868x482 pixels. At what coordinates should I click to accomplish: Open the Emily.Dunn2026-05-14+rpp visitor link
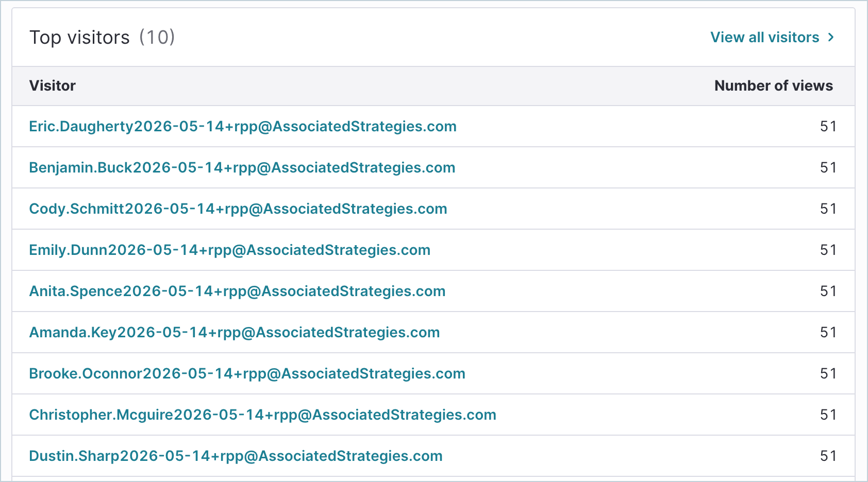(230, 250)
